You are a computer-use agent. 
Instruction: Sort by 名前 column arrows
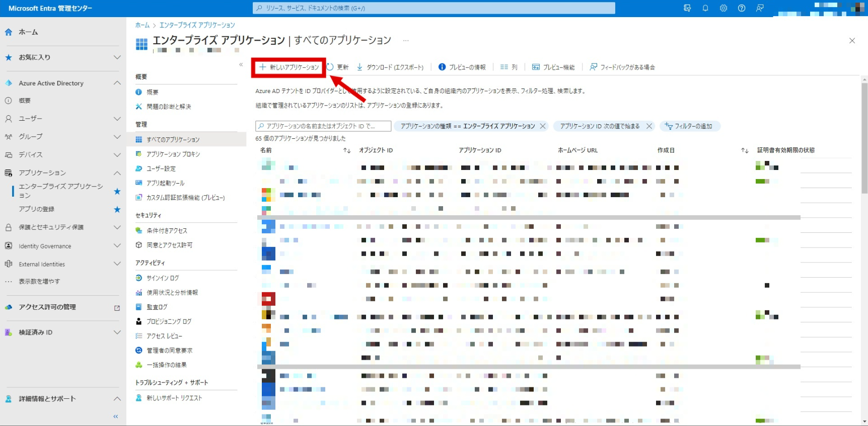tap(346, 150)
